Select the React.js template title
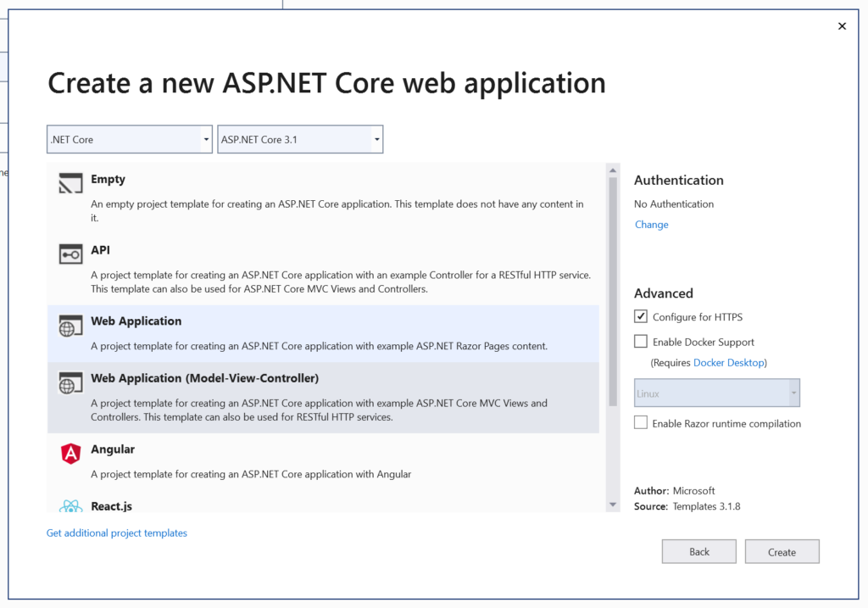The width and height of the screenshot is (868, 608). 111,506
